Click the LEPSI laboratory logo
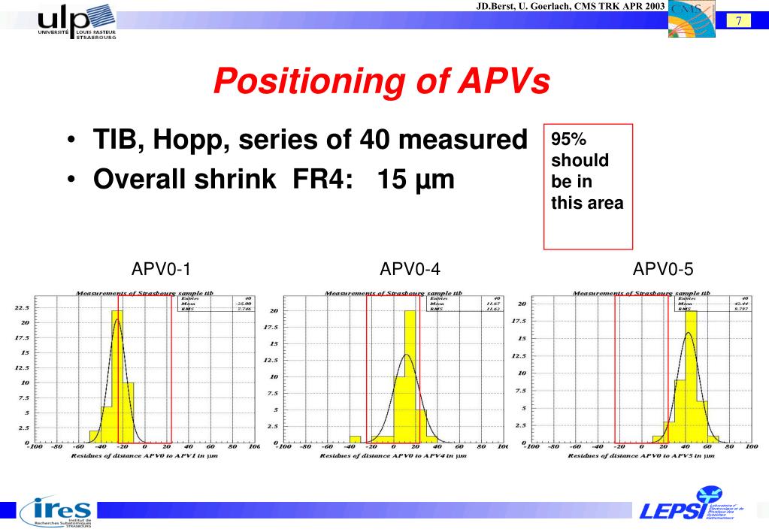The image size is (769, 532). coord(691,504)
